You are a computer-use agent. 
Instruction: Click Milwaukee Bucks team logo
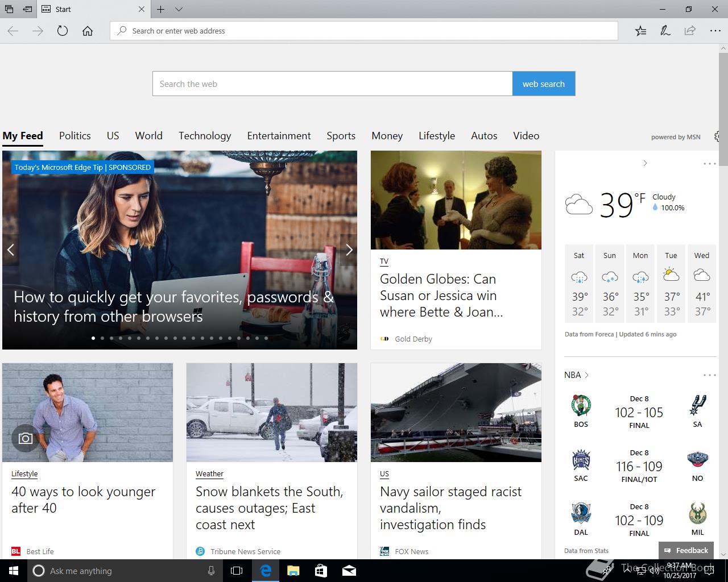697,514
